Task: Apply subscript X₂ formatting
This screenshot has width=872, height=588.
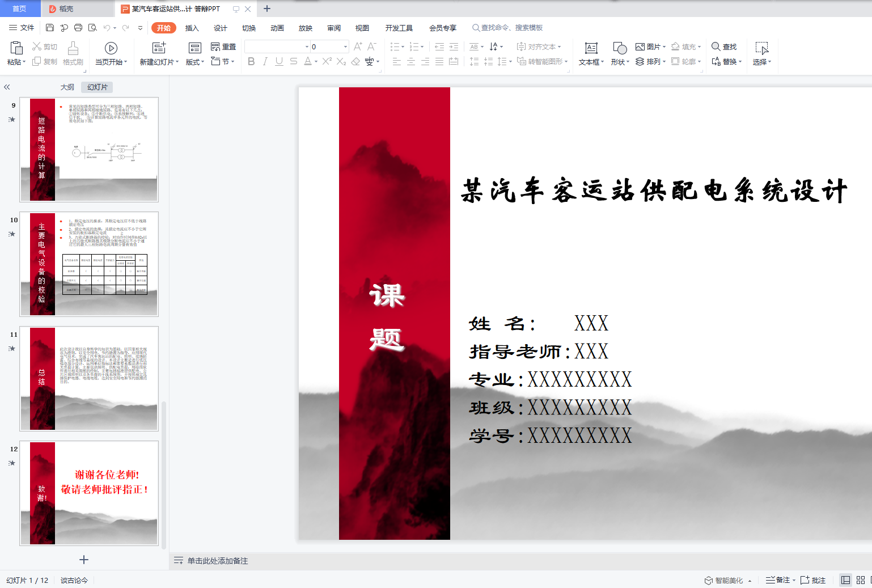Action: tap(341, 61)
